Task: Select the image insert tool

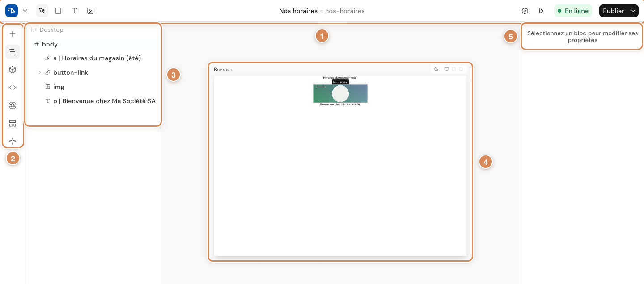Action: coord(90,11)
